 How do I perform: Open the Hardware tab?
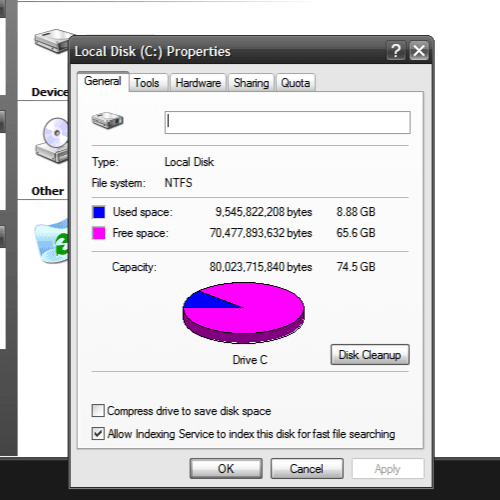pos(198,83)
